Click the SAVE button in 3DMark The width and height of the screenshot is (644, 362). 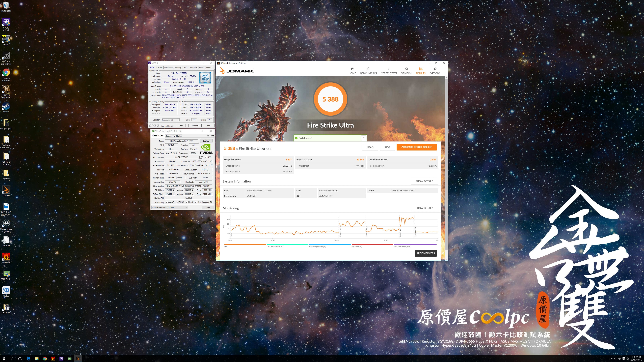tap(387, 147)
